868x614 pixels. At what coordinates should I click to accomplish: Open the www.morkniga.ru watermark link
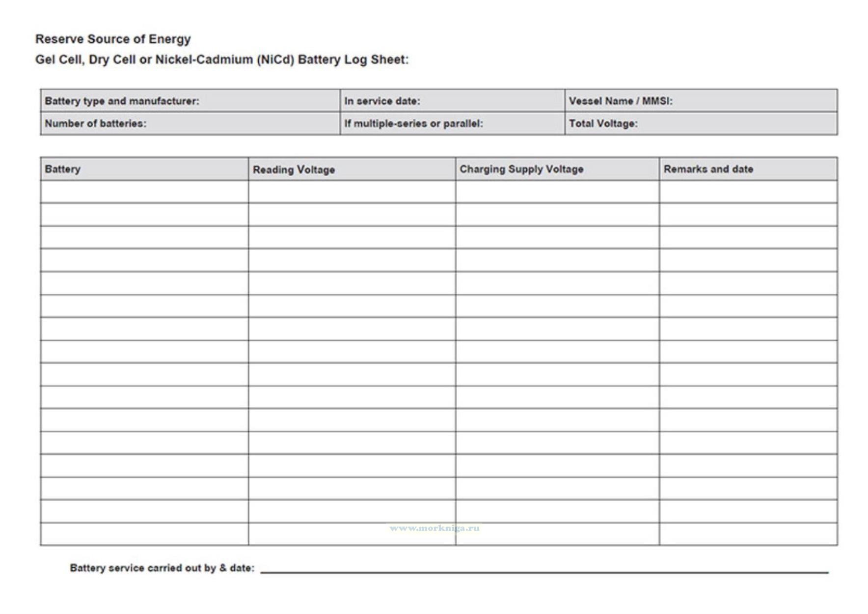(x=434, y=529)
